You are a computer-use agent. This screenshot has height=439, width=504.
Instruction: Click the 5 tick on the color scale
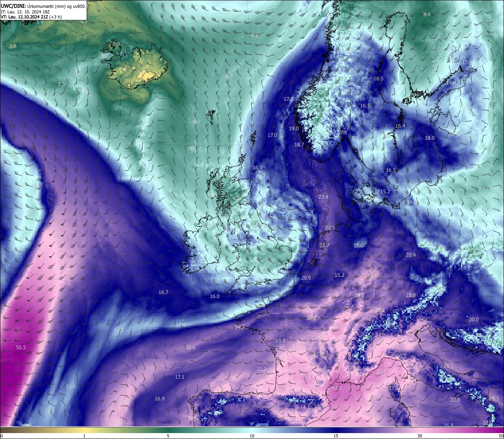(168, 436)
